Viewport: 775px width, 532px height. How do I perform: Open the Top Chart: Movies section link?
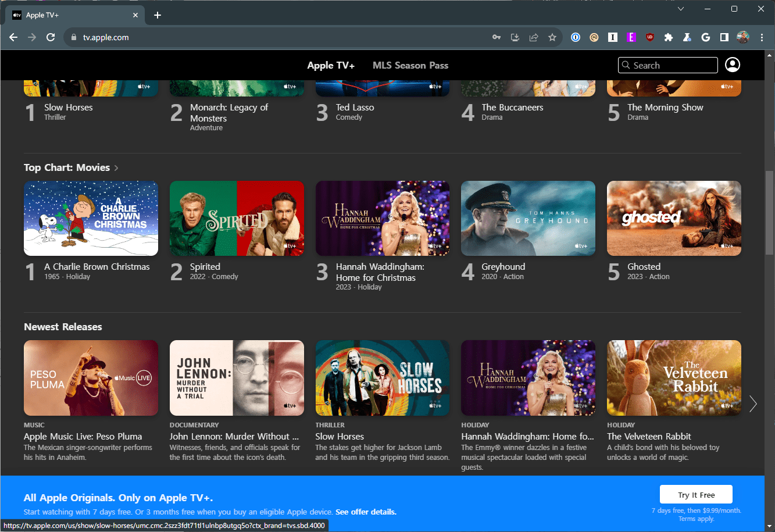(x=71, y=167)
